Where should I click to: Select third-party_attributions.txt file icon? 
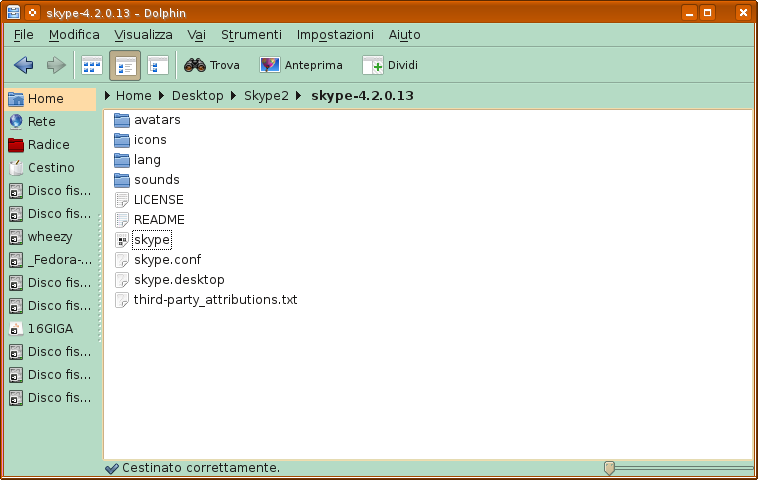[122, 300]
